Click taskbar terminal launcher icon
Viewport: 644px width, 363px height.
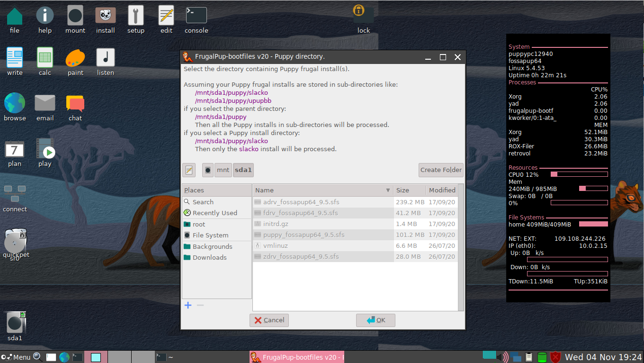pyautogui.click(x=78, y=357)
